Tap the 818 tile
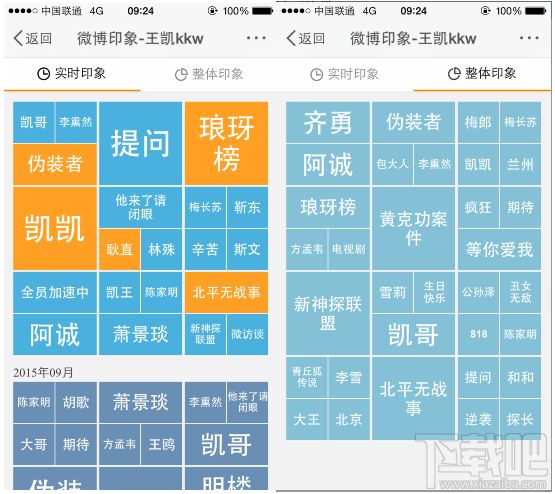 click(478, 334)
